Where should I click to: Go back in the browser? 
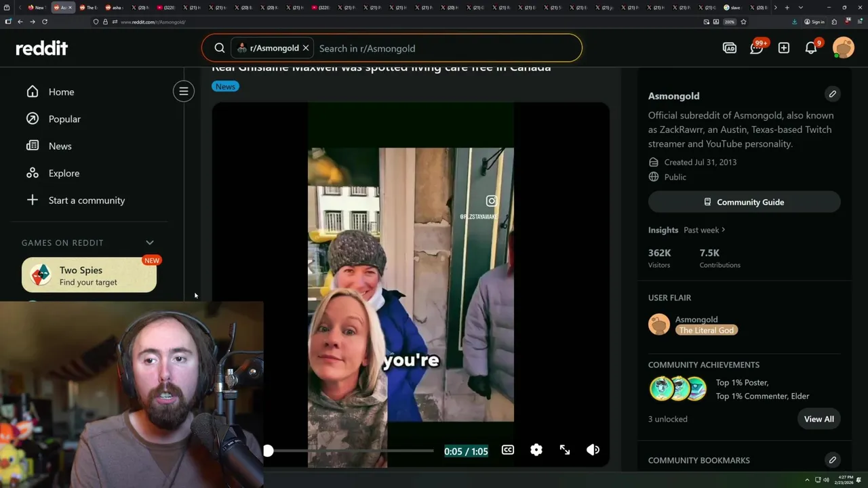tap(20, 22)
